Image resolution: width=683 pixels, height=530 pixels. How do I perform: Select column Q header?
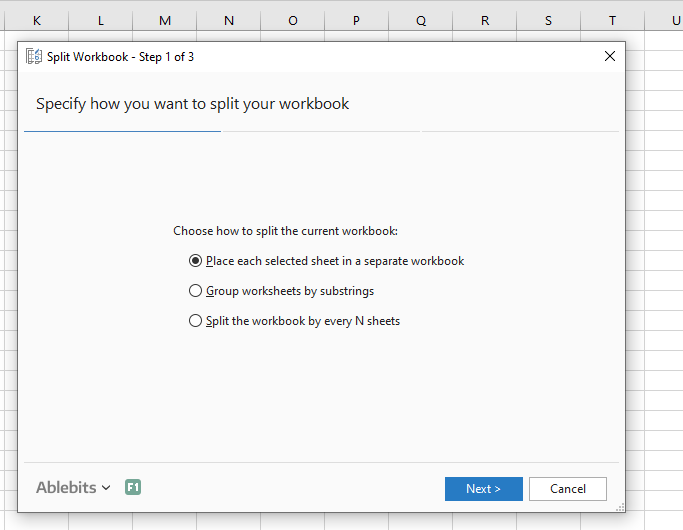click(421, 20)
